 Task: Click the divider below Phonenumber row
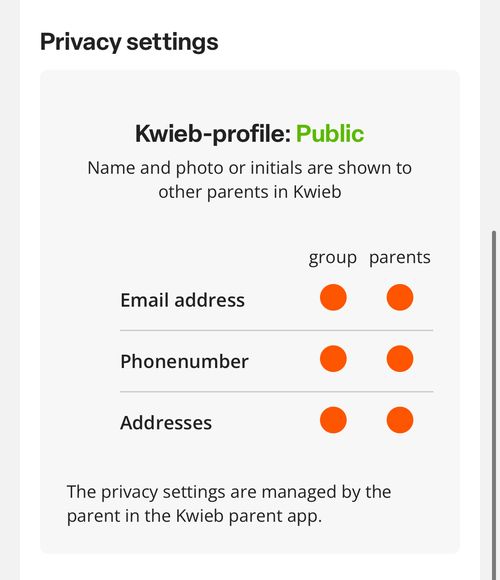(277, 392)
